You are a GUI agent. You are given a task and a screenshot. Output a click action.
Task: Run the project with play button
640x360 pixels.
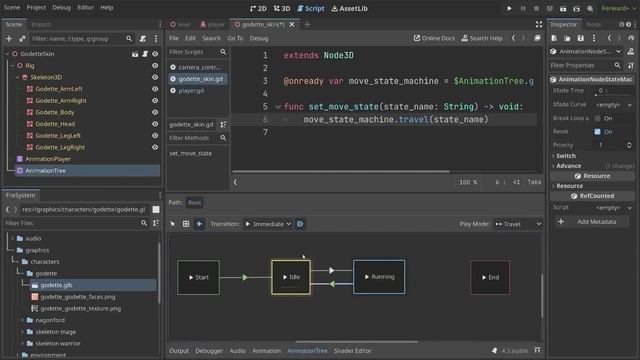pos(509,8)
